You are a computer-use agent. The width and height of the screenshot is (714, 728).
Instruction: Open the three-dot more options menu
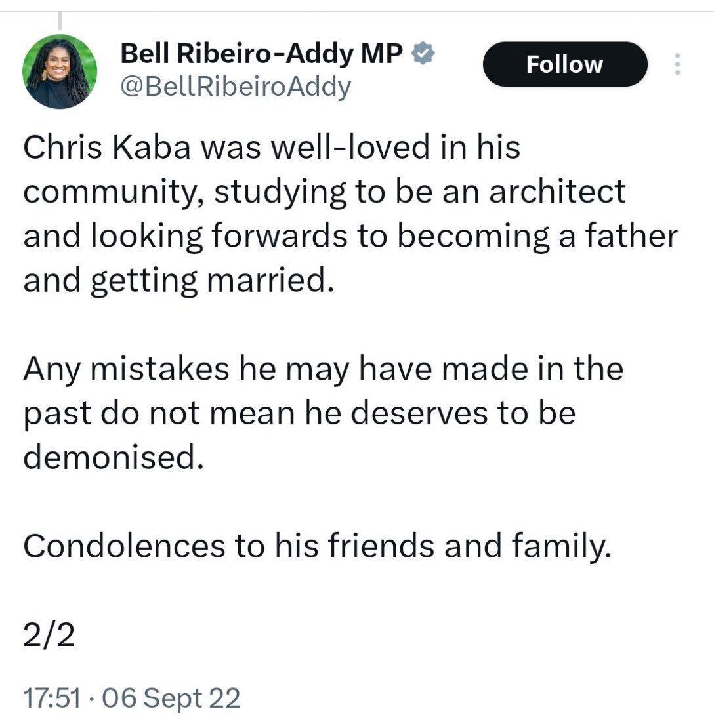(x=678, y=64)
